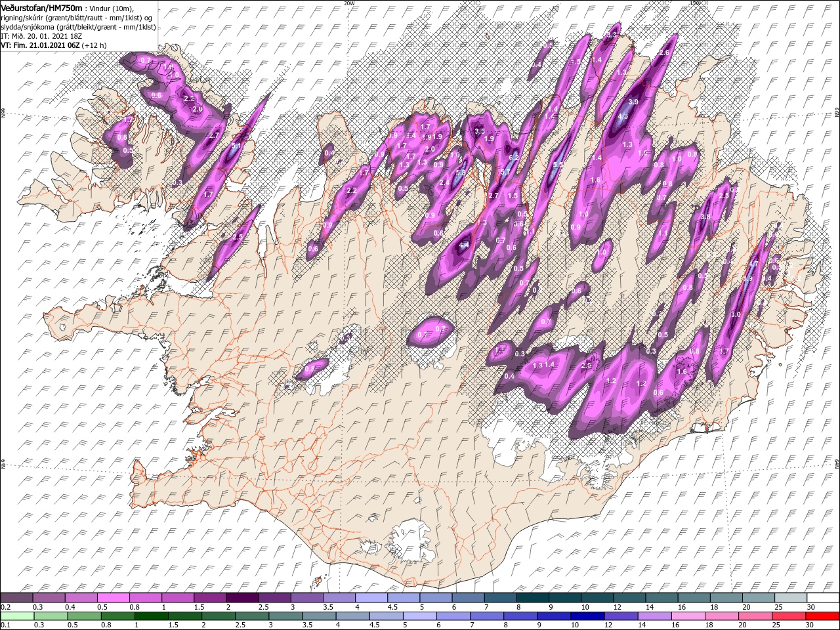Click the bright red lower swatch right of 30
The height and width of the screenshot is (630, 840).
[822, 616]
